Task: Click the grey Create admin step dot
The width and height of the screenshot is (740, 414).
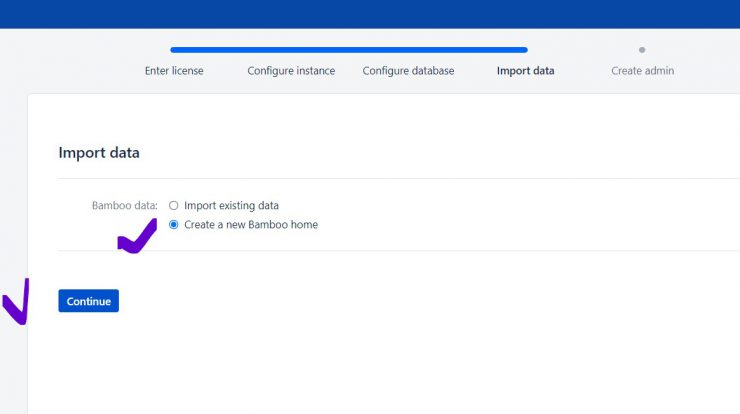Action: coord(642,50)
